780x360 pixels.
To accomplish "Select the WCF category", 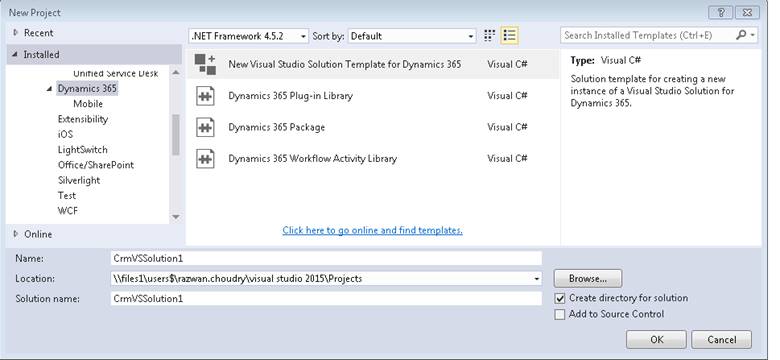I will pyautogui.click(x=68, y=211).
